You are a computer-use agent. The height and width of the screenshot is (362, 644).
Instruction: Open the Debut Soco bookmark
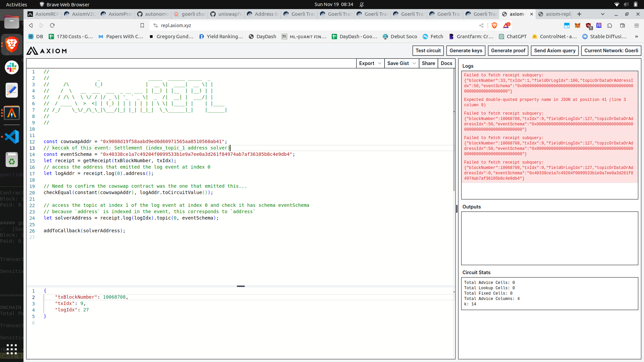[400, 37]
